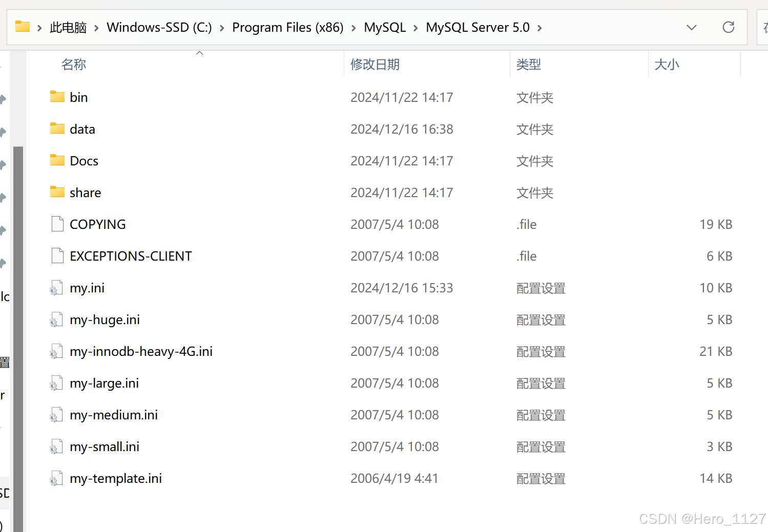
Task: Expand chevron before 此电脑 breadcrumb
Action: pos(39,28)
